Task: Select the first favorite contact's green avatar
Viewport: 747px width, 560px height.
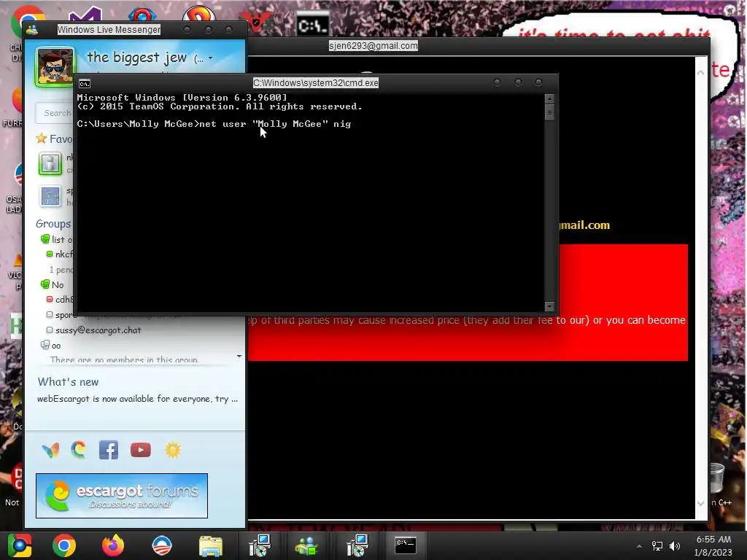Action: point(50,163)
